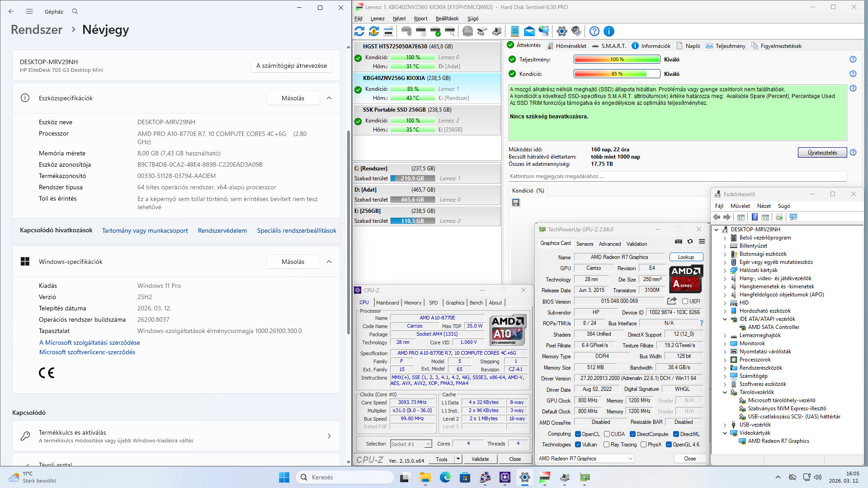This screenshot has height=488, width=868.
Task: Click the GPU-Z hamburger menu icon
Action: click(x=702, y=242)
